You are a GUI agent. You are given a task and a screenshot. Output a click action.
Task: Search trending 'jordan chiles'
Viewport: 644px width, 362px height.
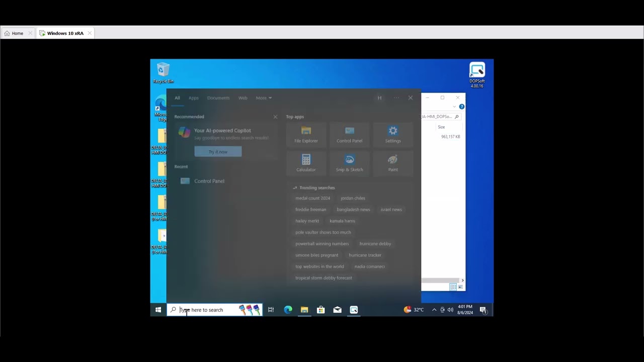click(x=353, y=198)
